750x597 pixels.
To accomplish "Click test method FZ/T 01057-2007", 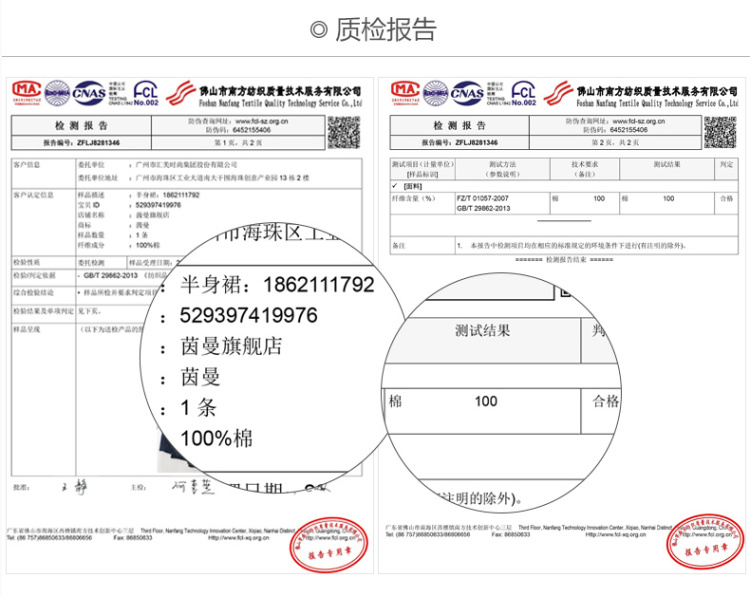I will click(483, 198).
